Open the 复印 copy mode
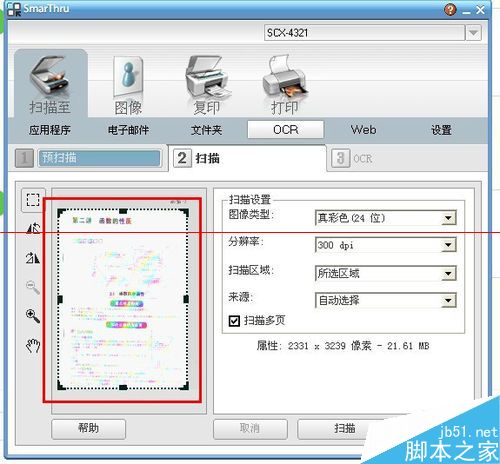Viewport: 500px width, 464px height. 207,85
